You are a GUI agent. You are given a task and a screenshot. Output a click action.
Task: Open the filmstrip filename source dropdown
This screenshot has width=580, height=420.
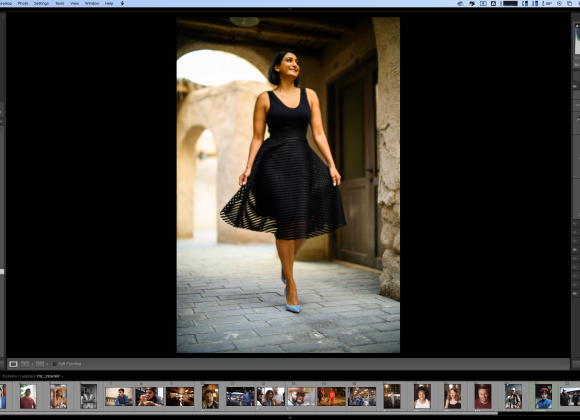pos(62,376)
